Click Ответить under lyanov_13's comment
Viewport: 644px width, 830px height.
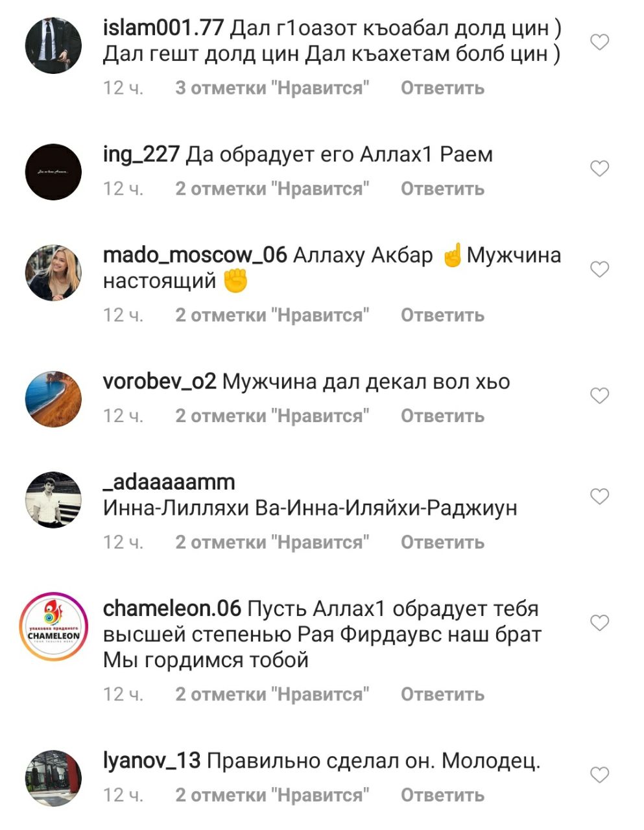[x=442, y=795]
